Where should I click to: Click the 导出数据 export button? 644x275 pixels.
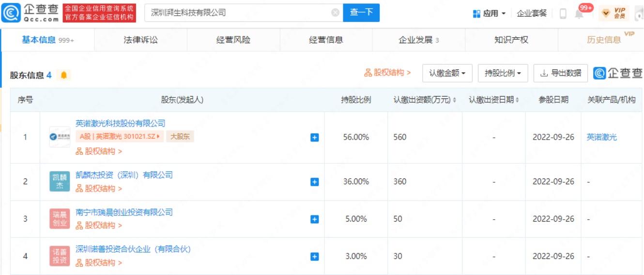[x=561, y=73]
